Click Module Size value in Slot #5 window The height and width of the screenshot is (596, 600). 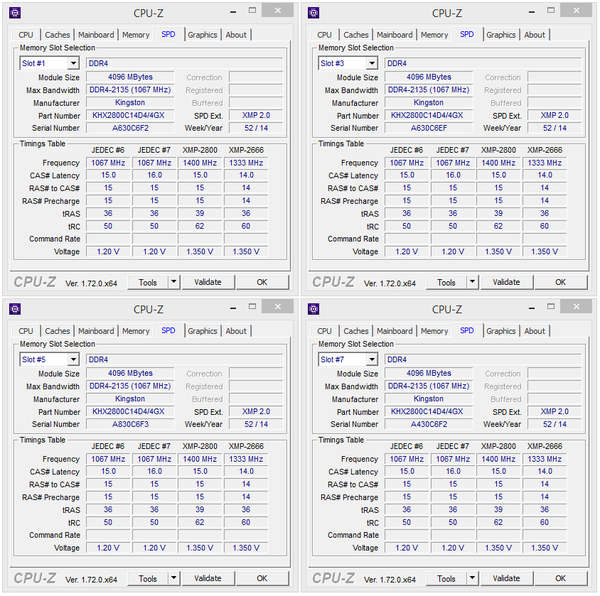(x=130, y=373)
